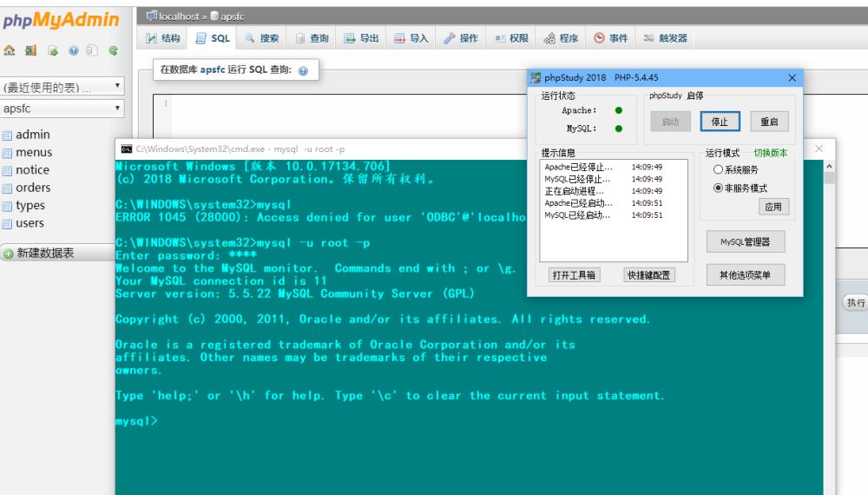Open the 权限 privileges tab
This screenshot has width=868, height=495.
point(511,38)
